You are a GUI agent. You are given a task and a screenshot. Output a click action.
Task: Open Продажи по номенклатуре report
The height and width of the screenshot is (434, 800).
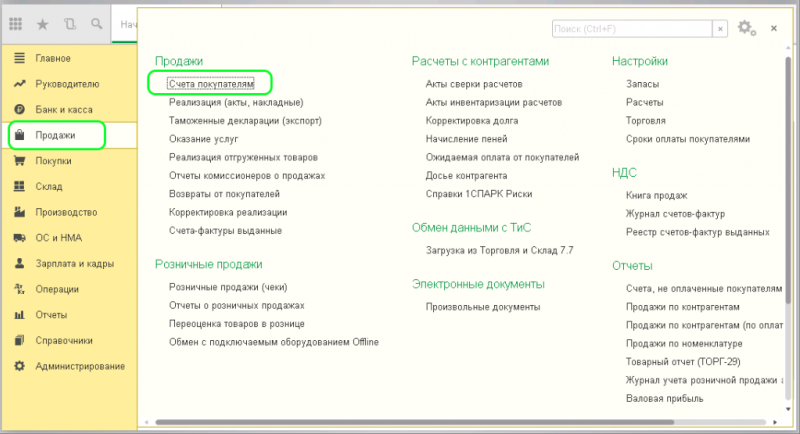coord(684,343)
